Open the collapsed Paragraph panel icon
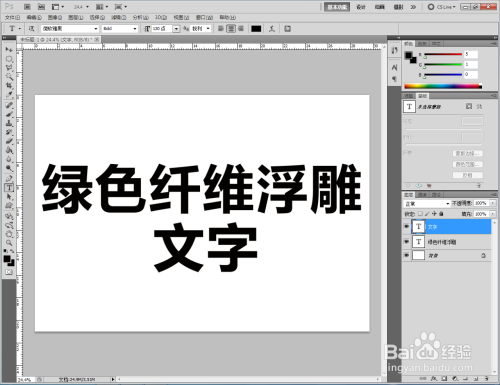The height and width of the screenshot is (385, 500). click(x=395, y=79)
